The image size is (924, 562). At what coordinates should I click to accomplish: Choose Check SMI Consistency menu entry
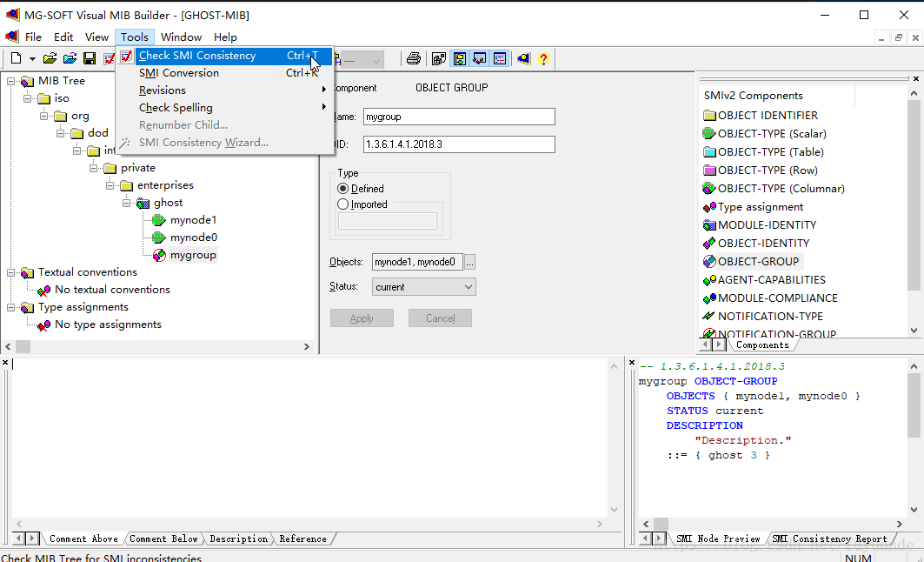(x=224, y=56)
